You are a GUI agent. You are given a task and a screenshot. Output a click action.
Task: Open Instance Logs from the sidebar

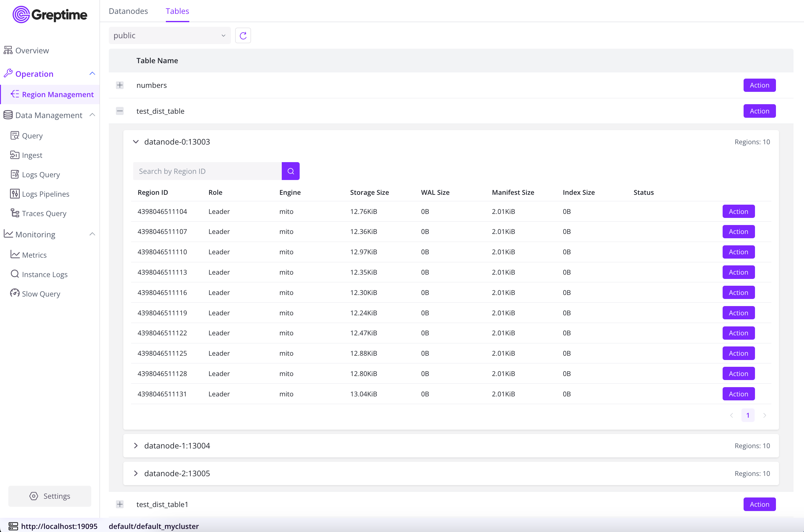[x=44, y=275]
